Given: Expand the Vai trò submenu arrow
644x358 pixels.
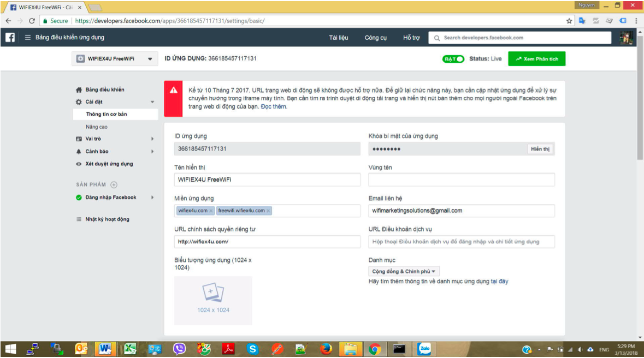Looking at the screenshot, I should (x=152, y=139).
